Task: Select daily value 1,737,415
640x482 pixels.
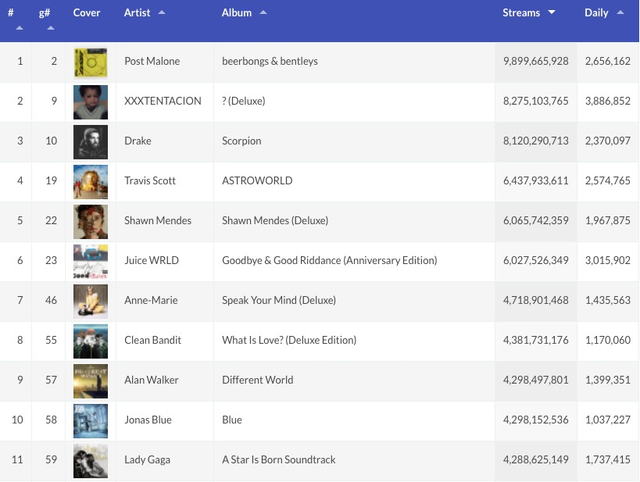Action: tap(608, 460)
